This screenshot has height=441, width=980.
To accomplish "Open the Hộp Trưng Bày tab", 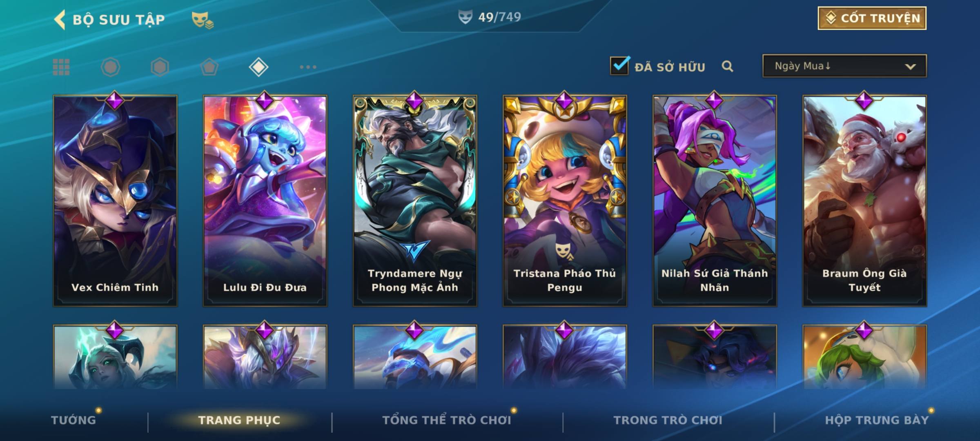I will point(877,420).
